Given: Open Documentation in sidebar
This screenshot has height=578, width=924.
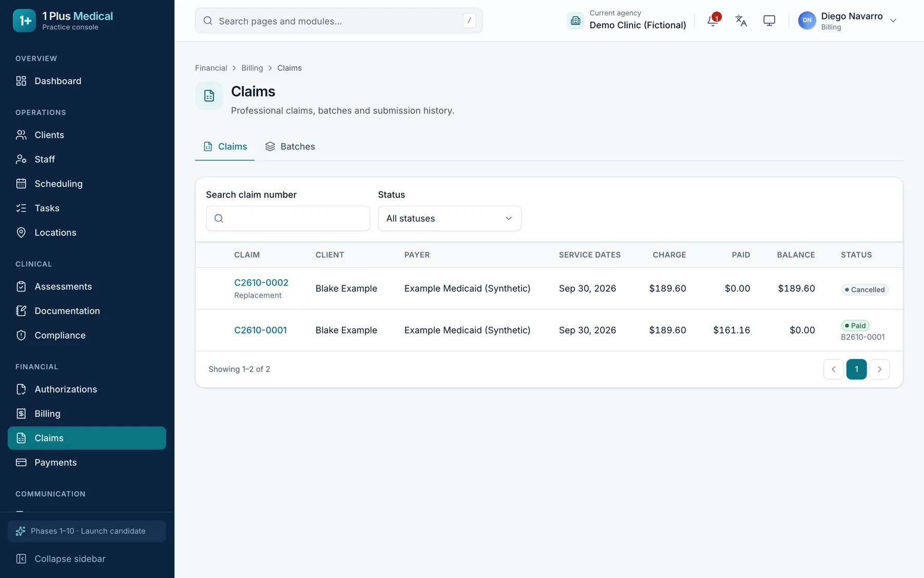Looking at the screenshot, I should 87,311.
